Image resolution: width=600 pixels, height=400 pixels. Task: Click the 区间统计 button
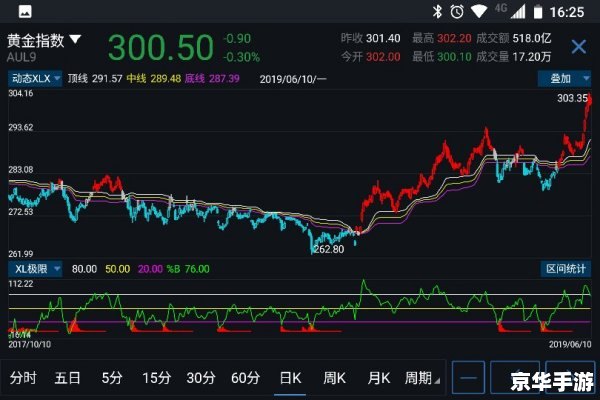(x=566, y=269)
